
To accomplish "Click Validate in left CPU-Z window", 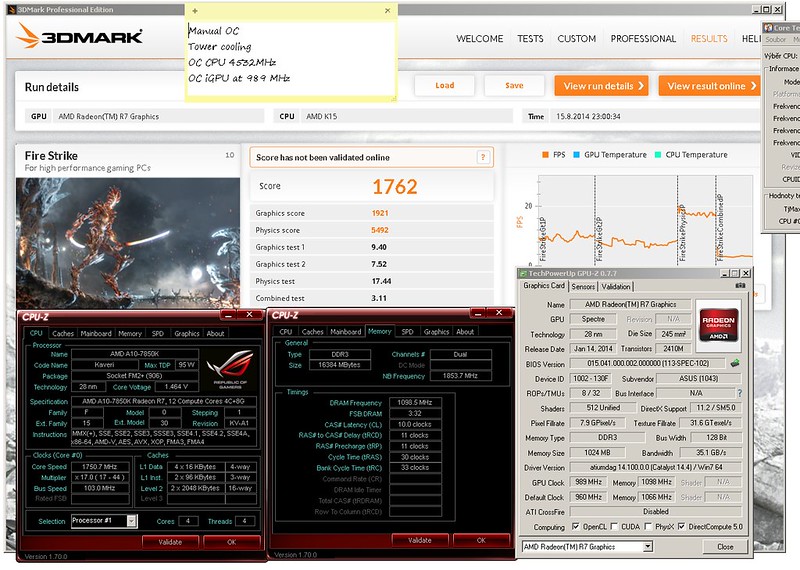I will pos(170,542).
